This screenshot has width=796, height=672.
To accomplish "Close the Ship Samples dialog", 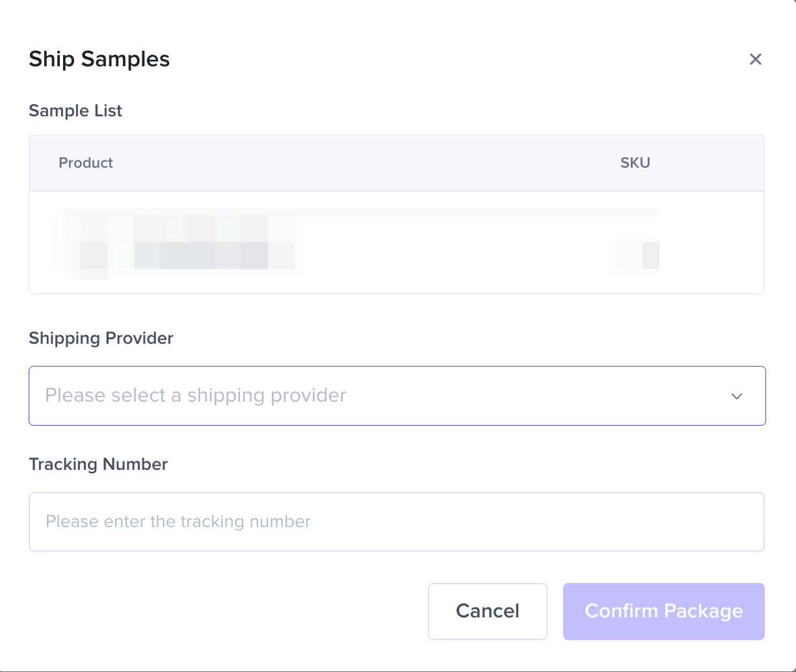I will coord(755,60).
